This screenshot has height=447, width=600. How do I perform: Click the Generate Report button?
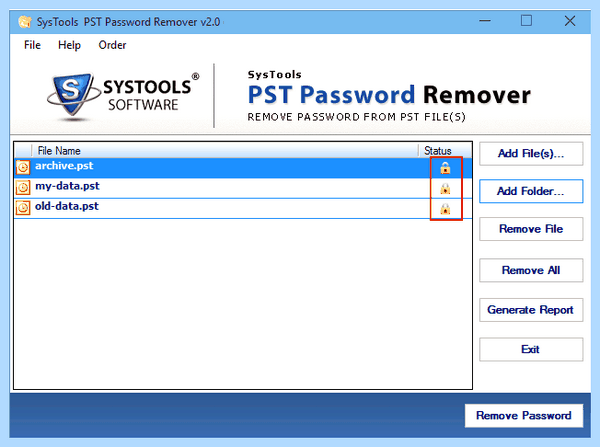(x=531, y=310)
